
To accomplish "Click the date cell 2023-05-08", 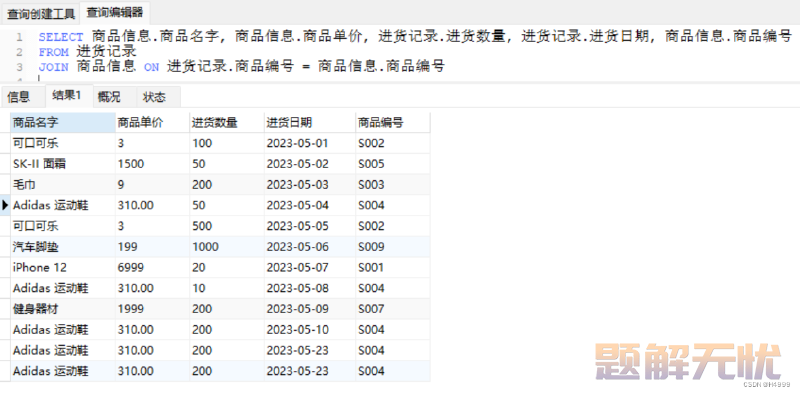I will (310, 288).
